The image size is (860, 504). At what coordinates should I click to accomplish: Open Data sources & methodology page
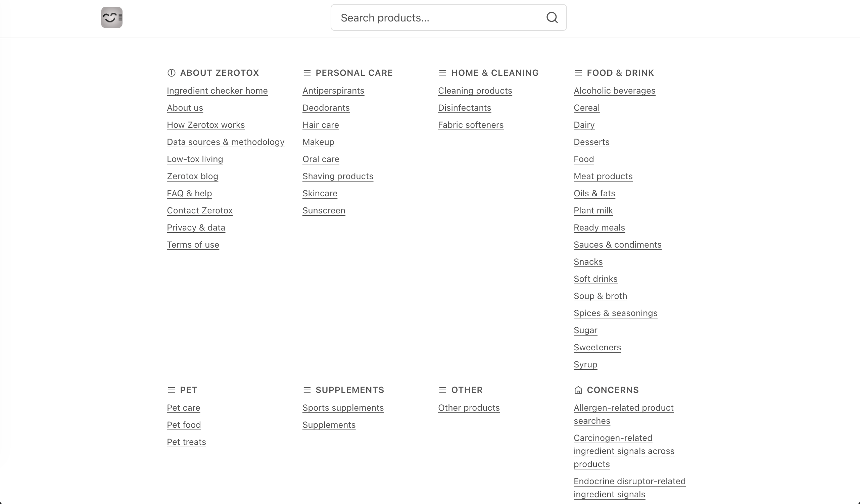225,142
